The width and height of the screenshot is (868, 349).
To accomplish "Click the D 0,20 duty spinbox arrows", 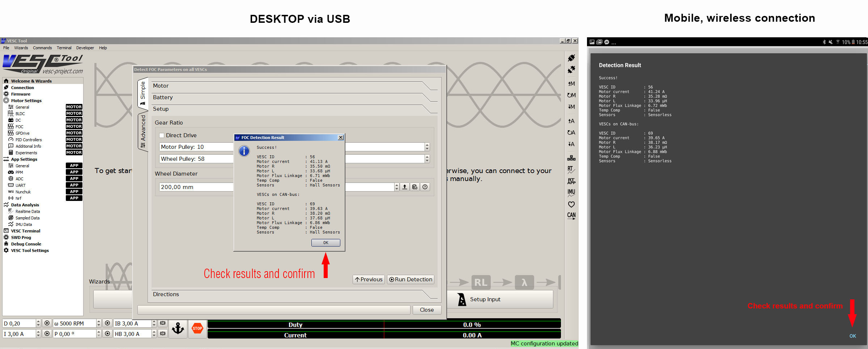I will coord(38,323).
